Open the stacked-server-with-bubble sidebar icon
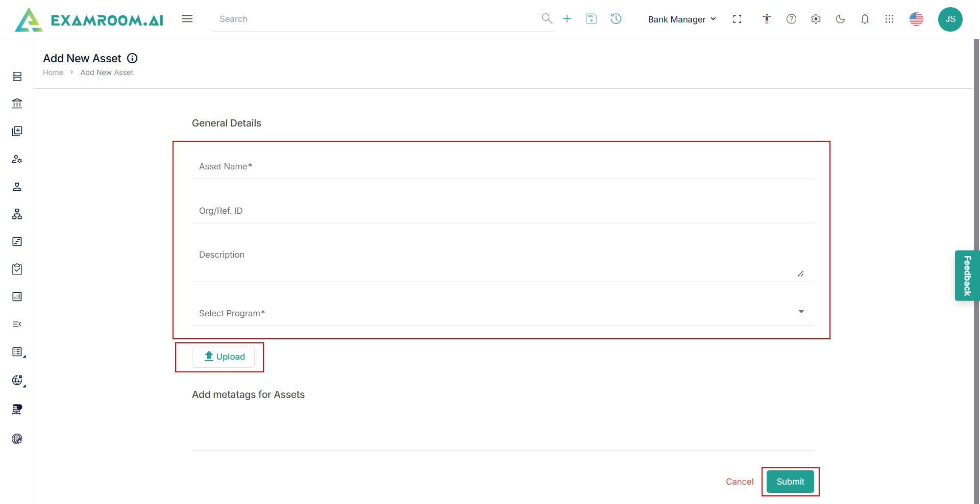The width and height of the screenshot is (980, 504). [17, 409]
